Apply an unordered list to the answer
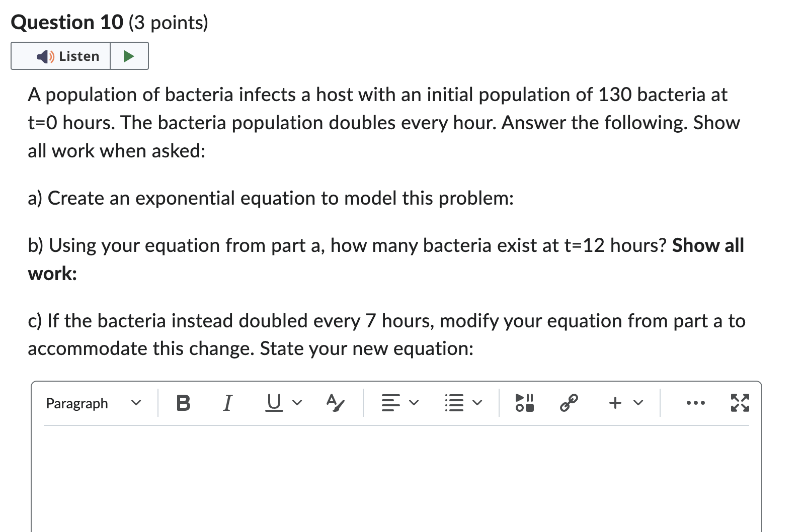This screenshot has width=803, height=532. [x=453, y=402]
